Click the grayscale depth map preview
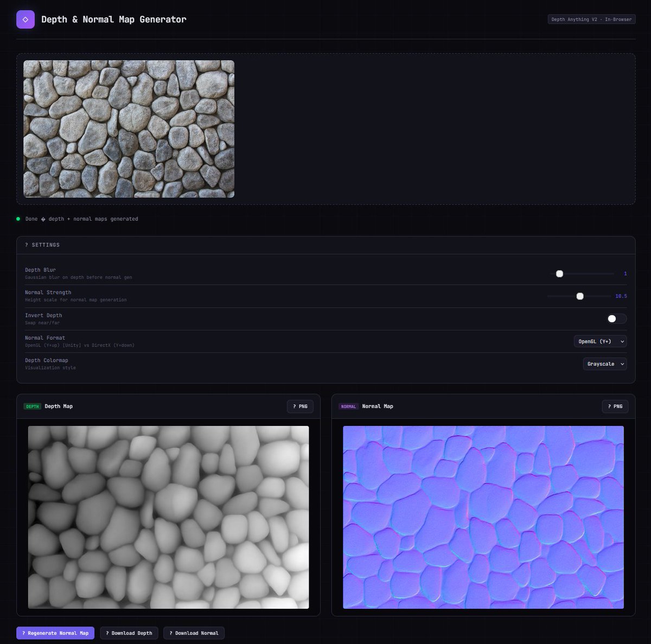Screen dimensions: 651x644 pyautogui.click(x=168, y=517)
